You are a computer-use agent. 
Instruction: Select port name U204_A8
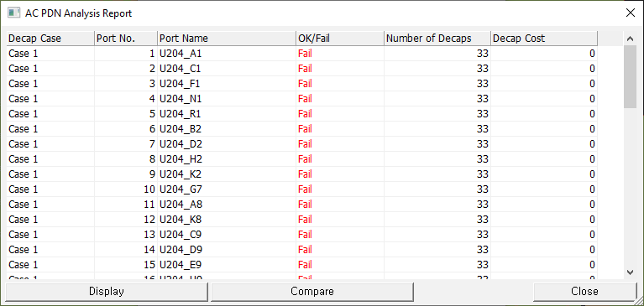[x=181, y=205]
